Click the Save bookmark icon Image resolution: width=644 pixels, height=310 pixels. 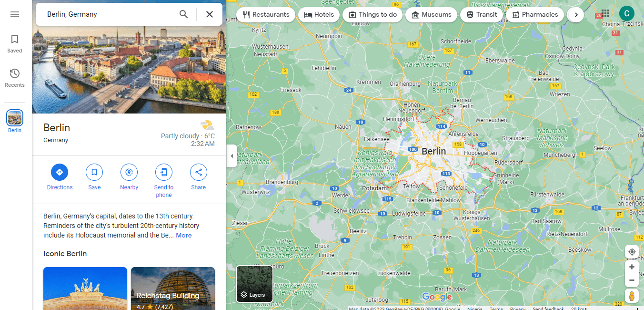94,172
